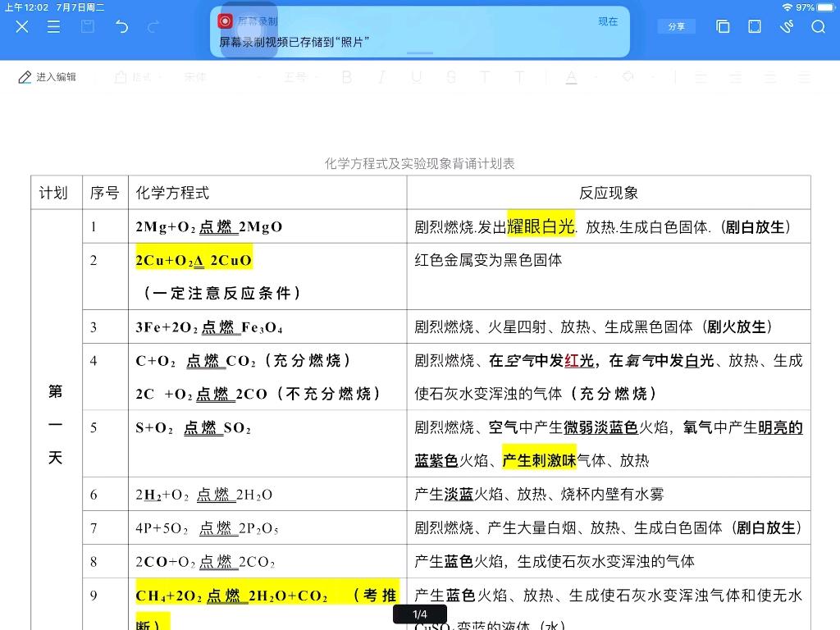
Task: Select the ink annotation pen tool
Action: (x=786, y=27)
